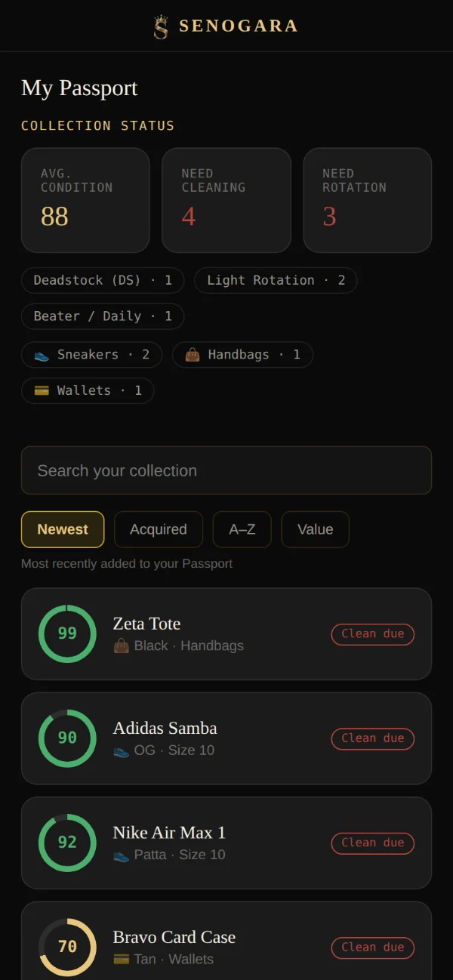This screenshot has height=980, width=453.
Task: Filter collection by Handbags chip
Action: click(x=242, y=355)
